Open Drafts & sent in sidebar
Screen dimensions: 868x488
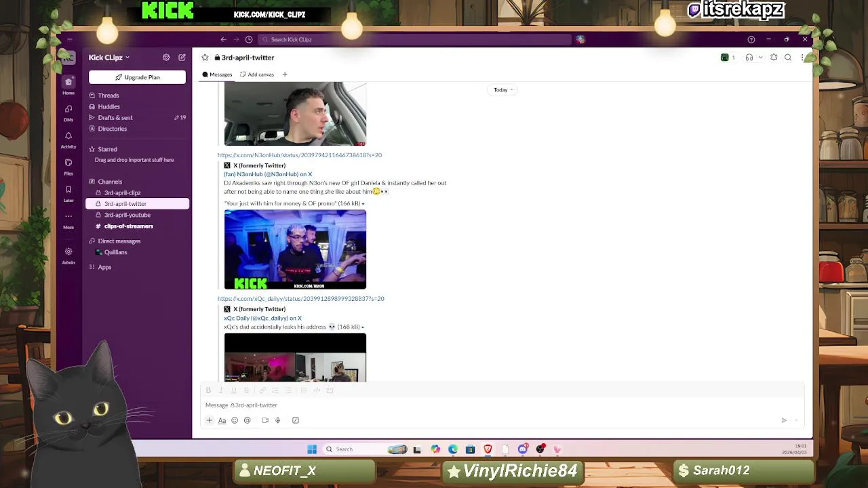[137, 118]
